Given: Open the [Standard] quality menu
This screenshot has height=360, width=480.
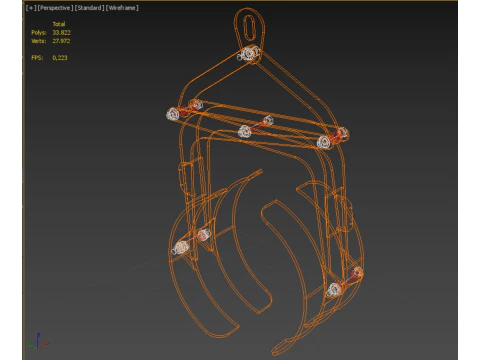Looking at the screenshot, I should 89,8.
